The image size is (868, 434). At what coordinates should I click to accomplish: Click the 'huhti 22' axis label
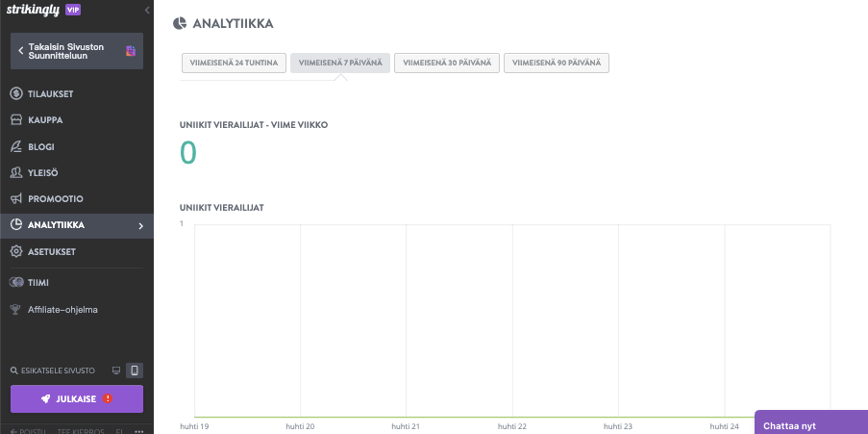click(512, 427)
